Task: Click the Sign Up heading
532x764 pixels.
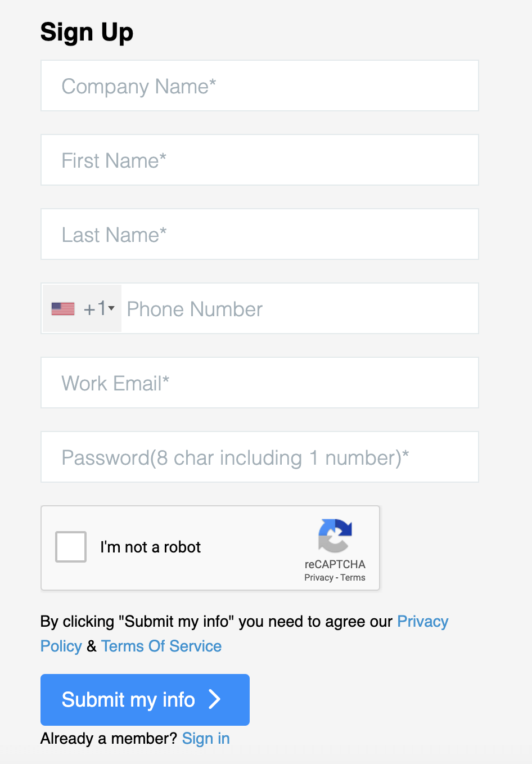Action: pyautogui.click(x=87, y=32)
